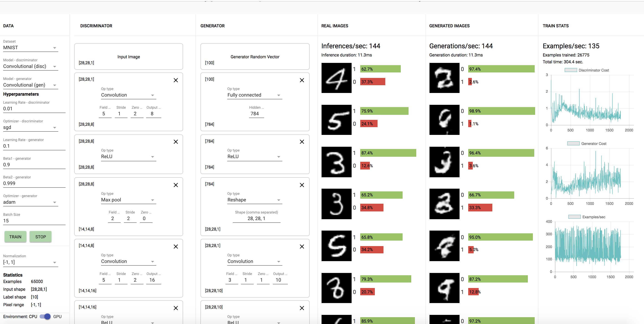Open the generator model dropdown
Image resolution: width=644 pixels, height=324 pixels.
31,85
